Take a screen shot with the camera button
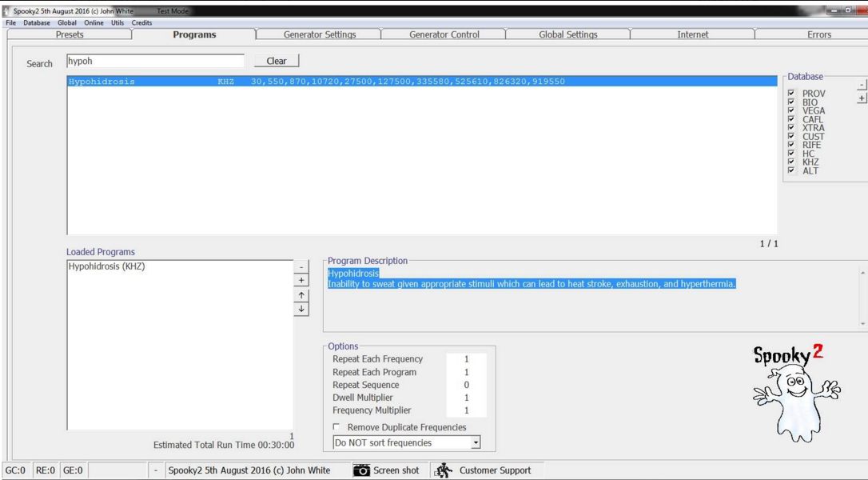Viewport: 868px width, 480px height. [x=386, y=470]
